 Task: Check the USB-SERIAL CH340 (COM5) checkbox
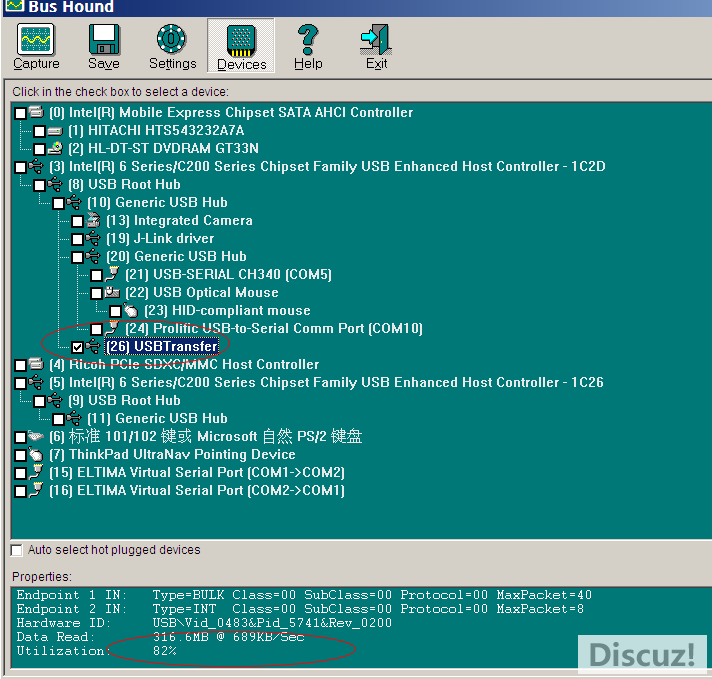click(97, 275)
